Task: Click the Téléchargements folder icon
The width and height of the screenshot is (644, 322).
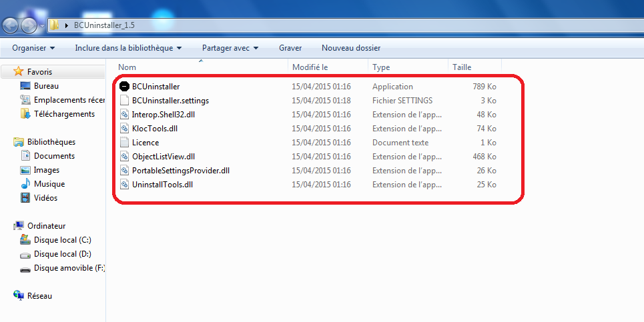Action: tap(25, 114)
